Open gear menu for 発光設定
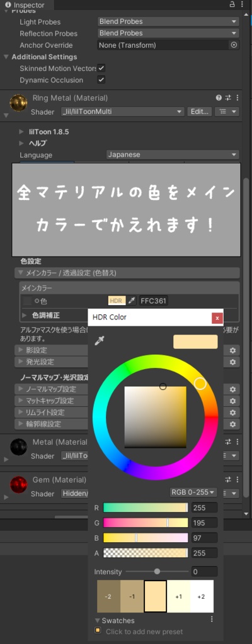 tap(232, 362)
